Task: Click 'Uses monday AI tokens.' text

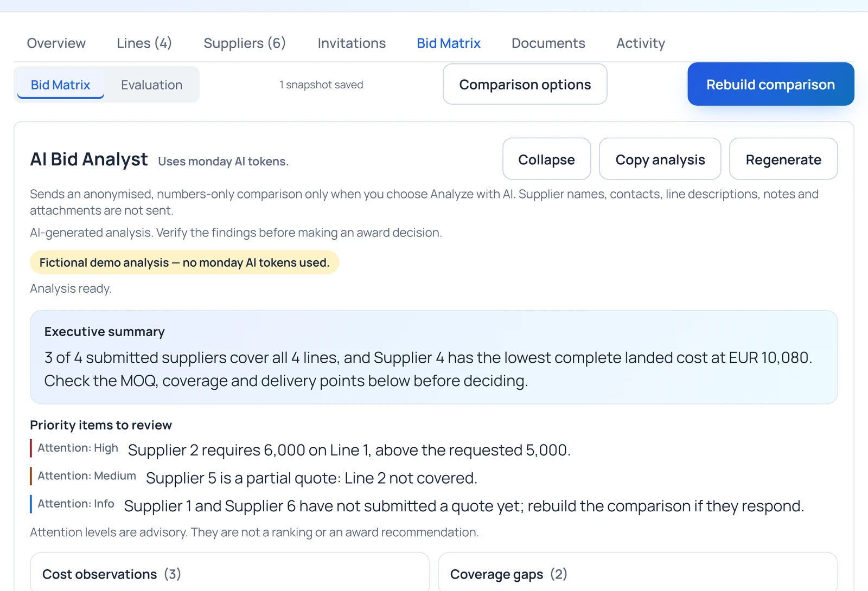Action: tap(224, 162)
